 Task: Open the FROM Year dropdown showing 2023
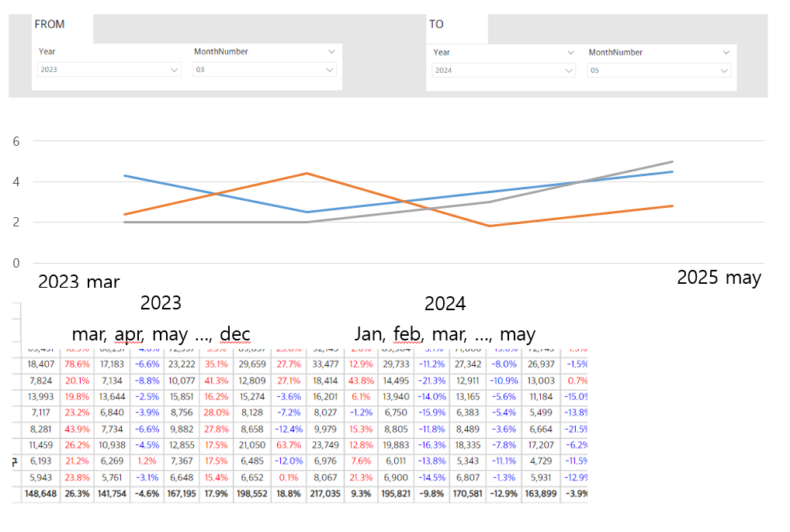click(109, 70)
